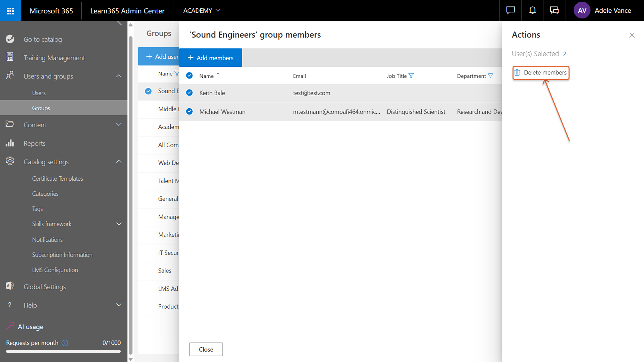Open the ACADEMY catalog dropdown
Image resolution: width=644 pixels, height=362 pixels.
pos(202,10)
